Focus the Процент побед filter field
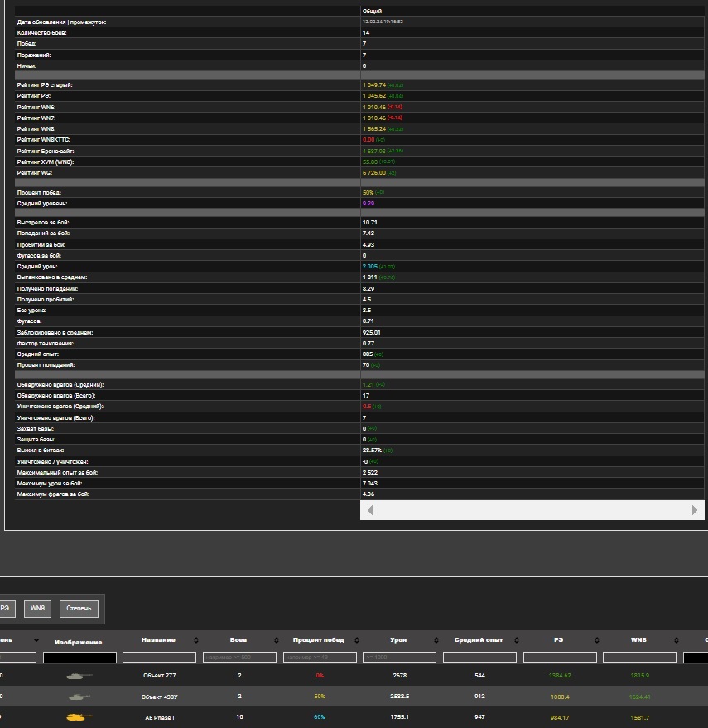The height and width of the screenshot is (728, 708). pyautogui.click(x=318, y=658)
